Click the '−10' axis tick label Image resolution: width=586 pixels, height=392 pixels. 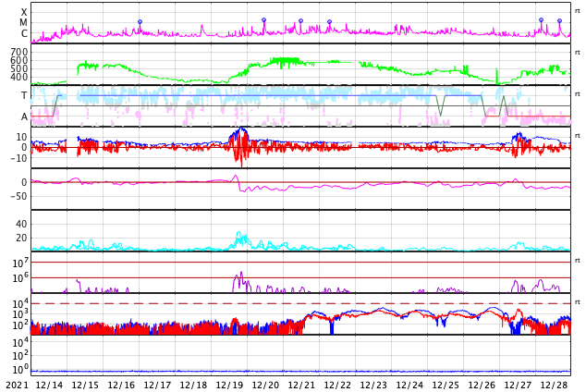[18, 158]
